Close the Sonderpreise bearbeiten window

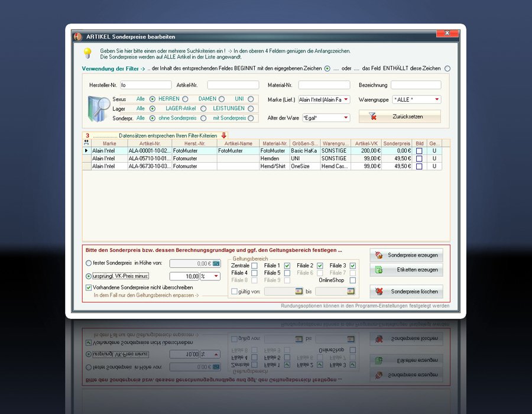(x=447, y=33)
